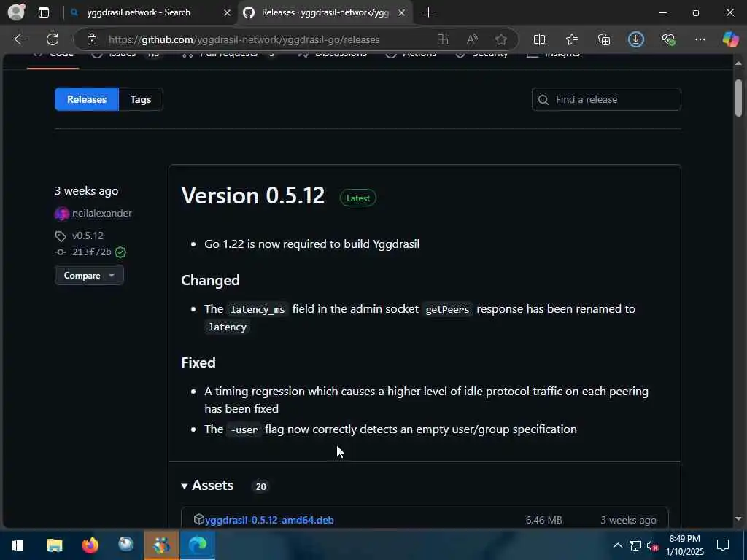747x560 pixels.
Task: Click the scrollbar up arrow
Action: [x=738, y=63]
